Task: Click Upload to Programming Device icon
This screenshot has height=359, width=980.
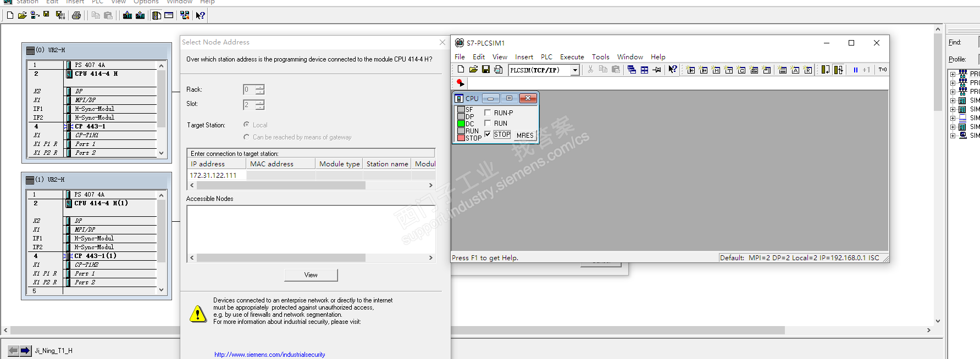Action: pyautogui.click(x=140, y=15)
